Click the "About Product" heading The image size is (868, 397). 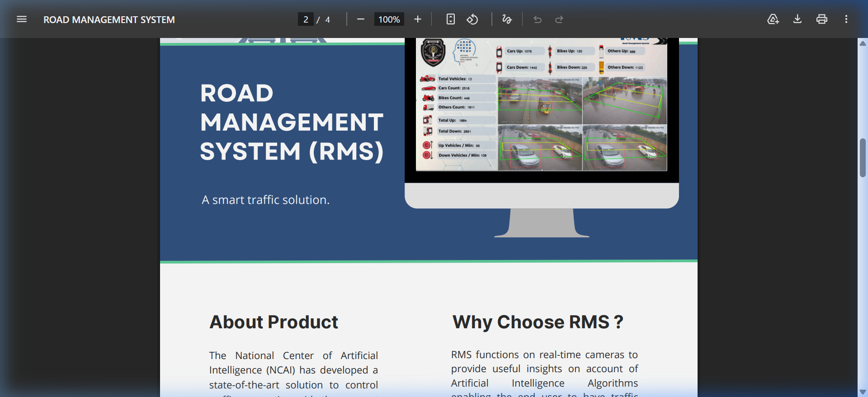274,322
